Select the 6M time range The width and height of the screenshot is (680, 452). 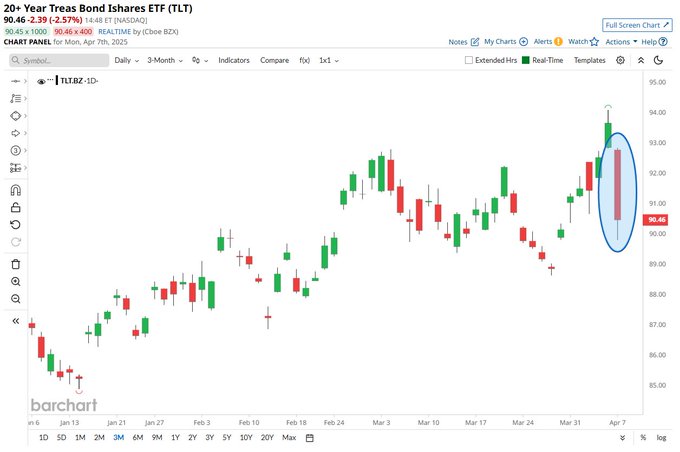click(138, 438)
